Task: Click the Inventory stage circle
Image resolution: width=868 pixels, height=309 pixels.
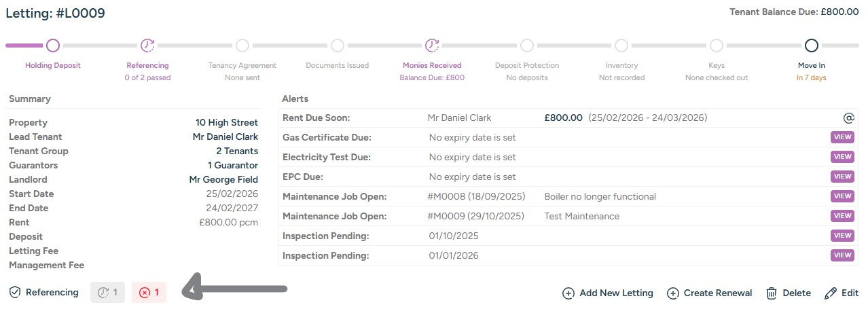Action: [x=621, y=46]
